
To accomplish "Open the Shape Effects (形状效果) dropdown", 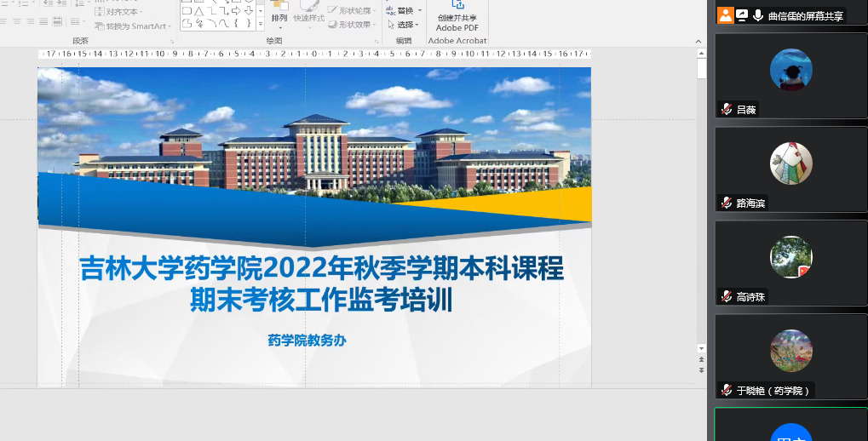I will coord(354,25).
